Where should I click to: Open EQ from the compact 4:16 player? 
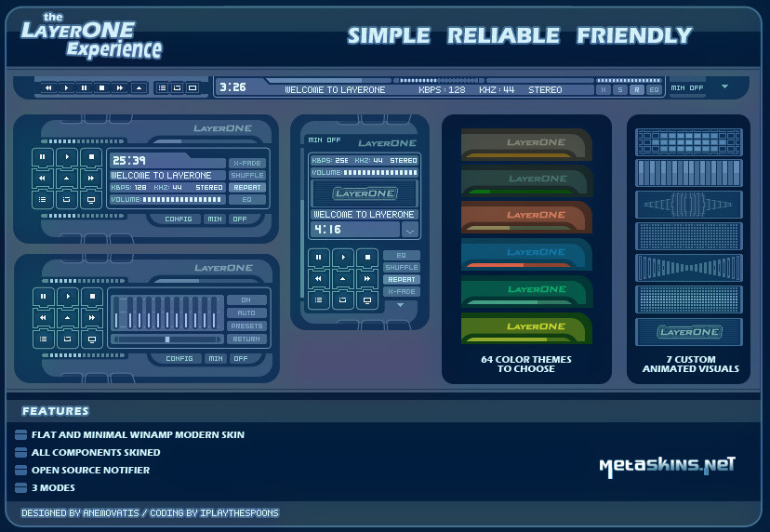click(401, 256)
